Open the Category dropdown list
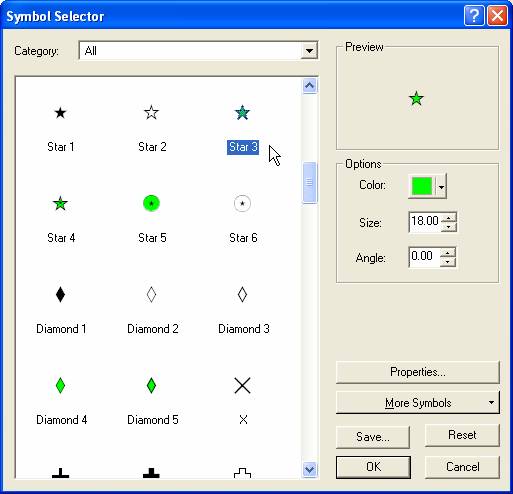 point(309,51)
